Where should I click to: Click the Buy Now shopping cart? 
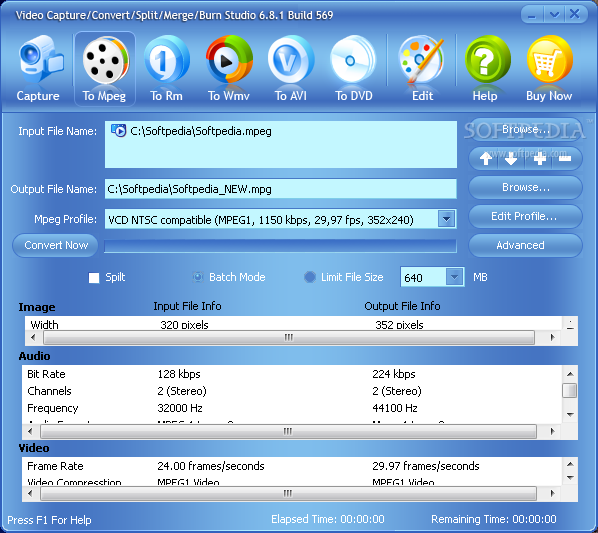[x=549, y=69]
